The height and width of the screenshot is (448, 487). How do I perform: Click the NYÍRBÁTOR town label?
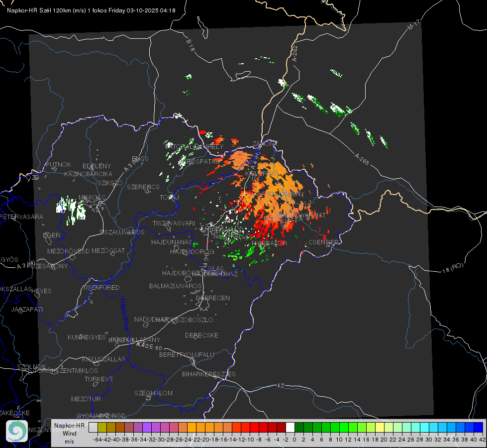(269, 243)
